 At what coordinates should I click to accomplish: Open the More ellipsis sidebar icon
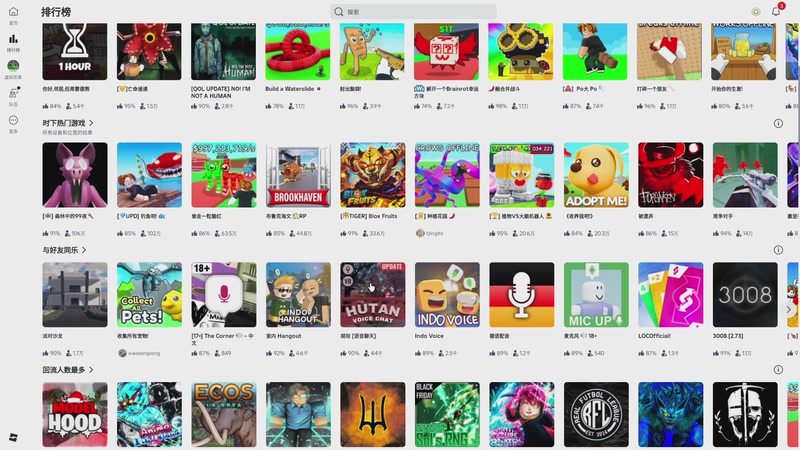13,120
